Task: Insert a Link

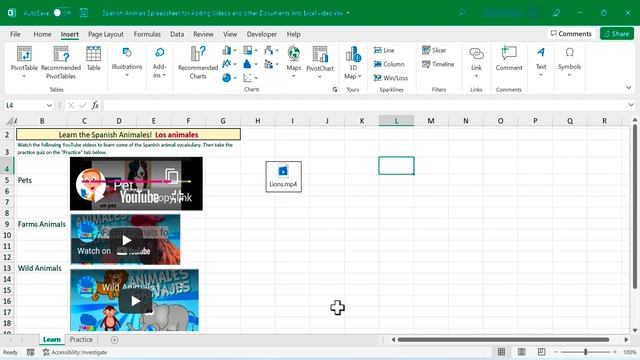Action: click(476, 61)
